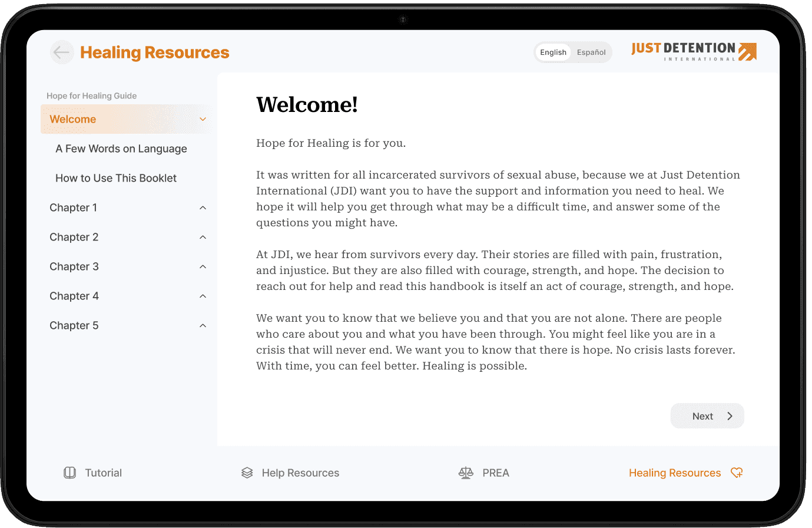Click the PREA scales icon
This screenshot has width=812, height=528.
pos(466,473)
